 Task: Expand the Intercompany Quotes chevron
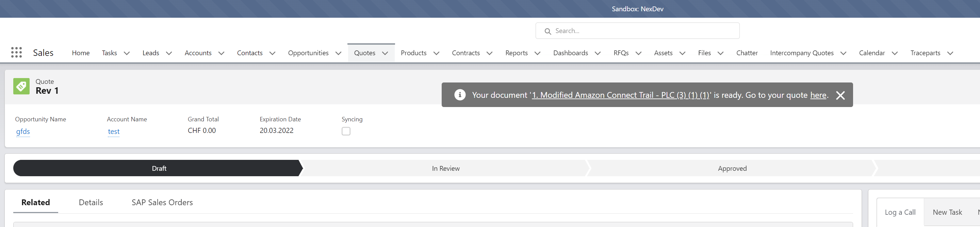pos(843,53)
